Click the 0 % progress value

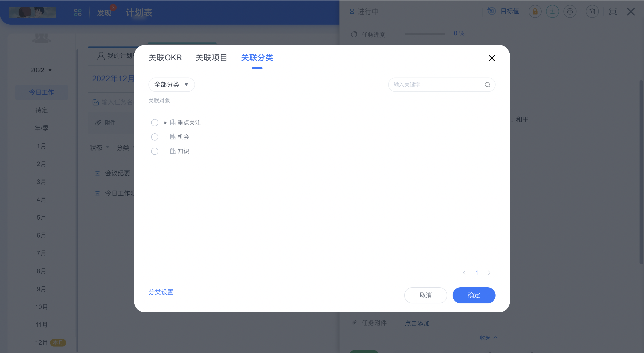(x=459, y=33)
